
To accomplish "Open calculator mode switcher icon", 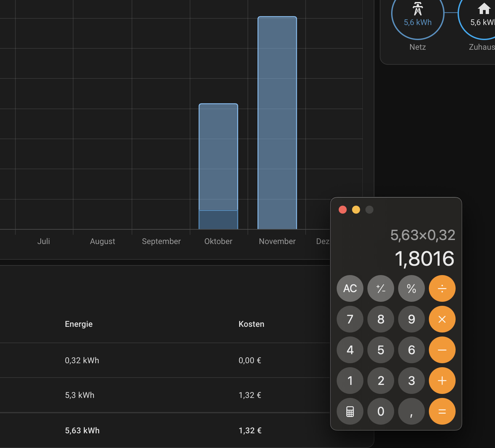I will [350, 411].
